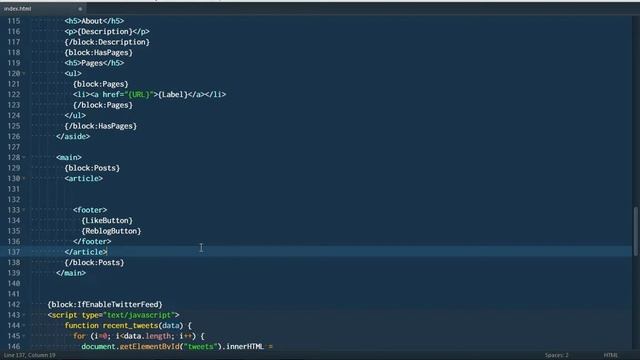Click line number 115 in the gutter
This screenshot has width=640, height=360.
pos(13,21)
